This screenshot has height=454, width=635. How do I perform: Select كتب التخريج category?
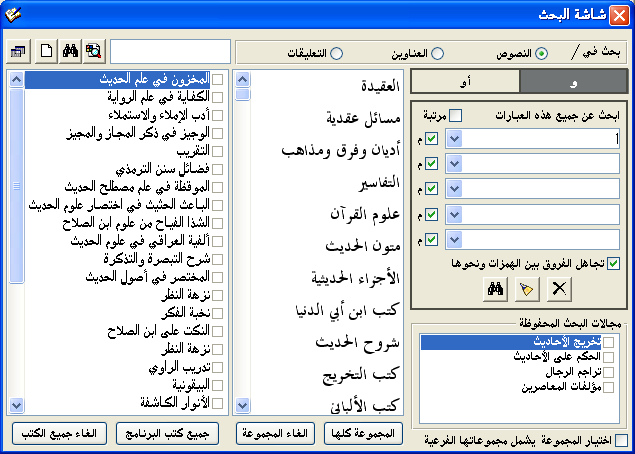[x=361, y=375]
